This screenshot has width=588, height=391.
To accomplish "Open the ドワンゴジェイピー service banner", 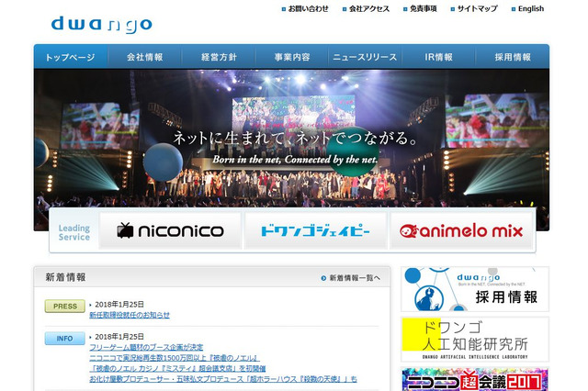I will click(x=315, y=230).
